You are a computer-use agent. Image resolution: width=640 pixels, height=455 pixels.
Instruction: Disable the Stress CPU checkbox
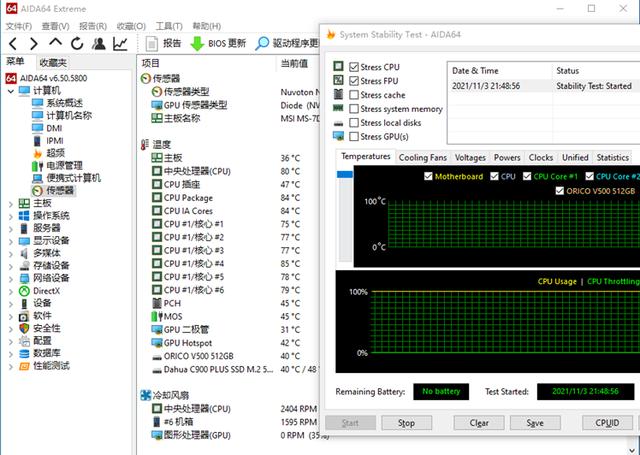353,67
